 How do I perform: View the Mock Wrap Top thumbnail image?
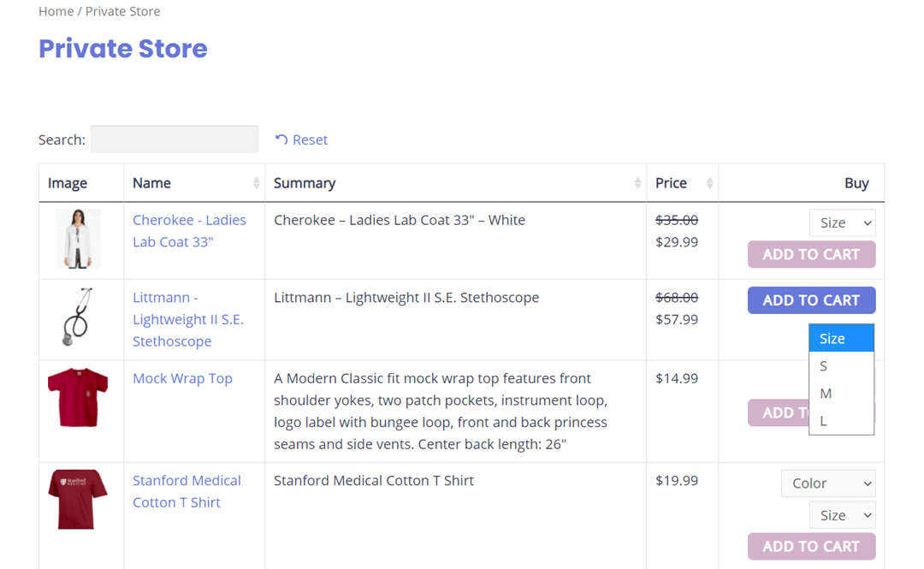point(78,397)
